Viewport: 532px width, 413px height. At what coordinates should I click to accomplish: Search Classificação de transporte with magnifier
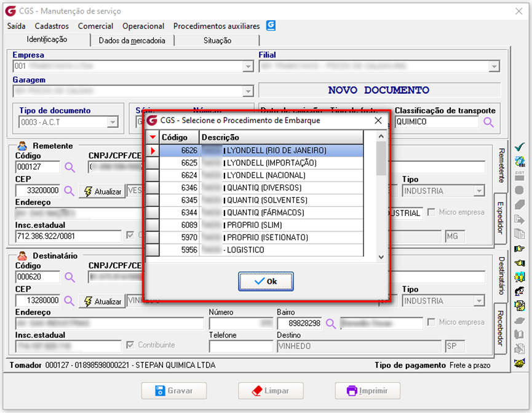488,122
